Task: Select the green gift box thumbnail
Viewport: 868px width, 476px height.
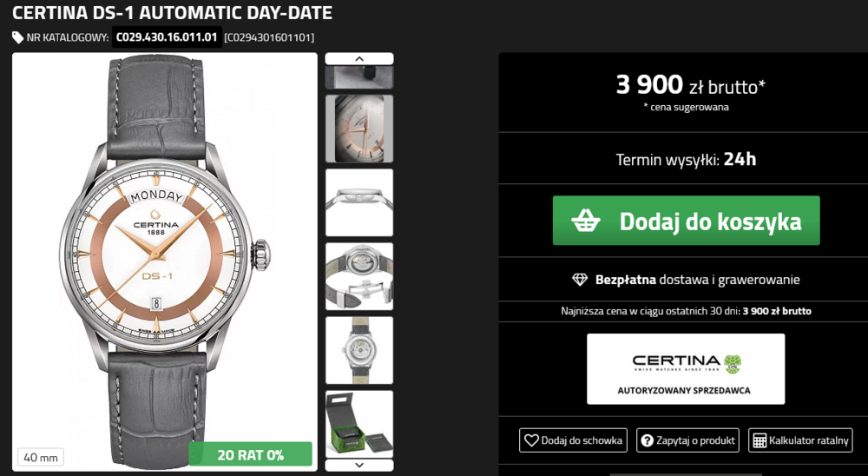Action: (359, 424)
